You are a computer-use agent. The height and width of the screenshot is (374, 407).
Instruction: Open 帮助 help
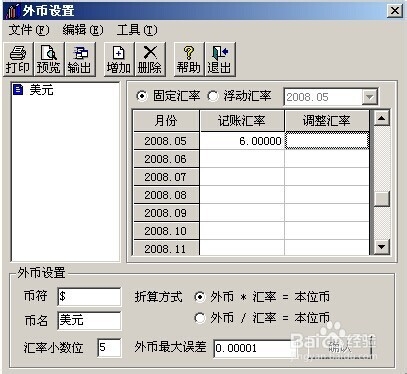(189, 60)
